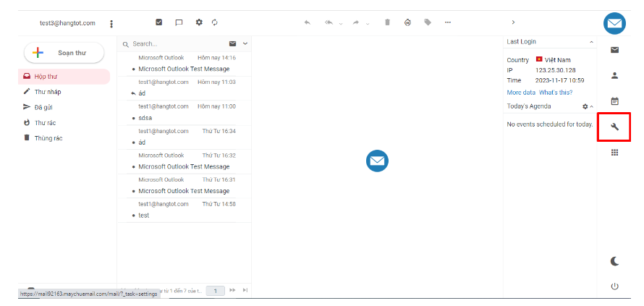
Task: Click the Reply arrow in the toolbar
Action: 308,22
